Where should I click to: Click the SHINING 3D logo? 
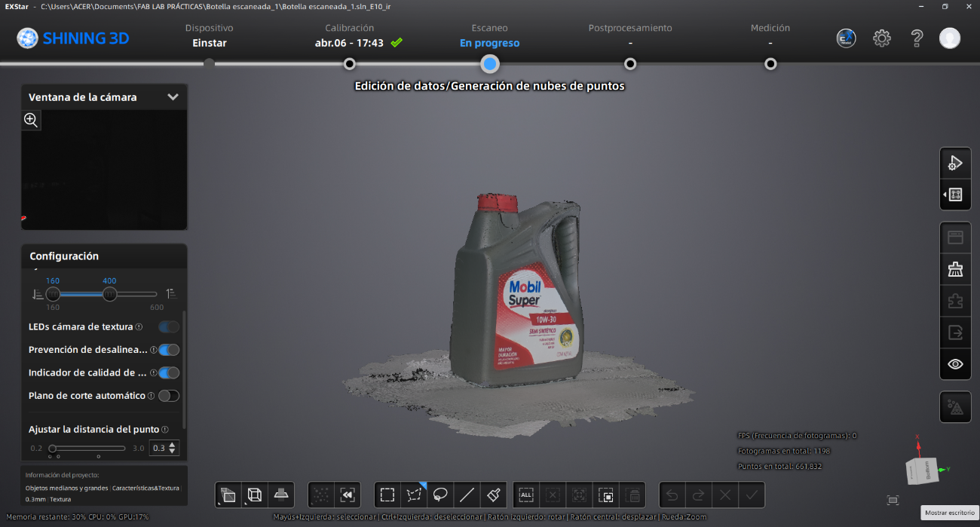pyautogui.click(x=73, y=38)
